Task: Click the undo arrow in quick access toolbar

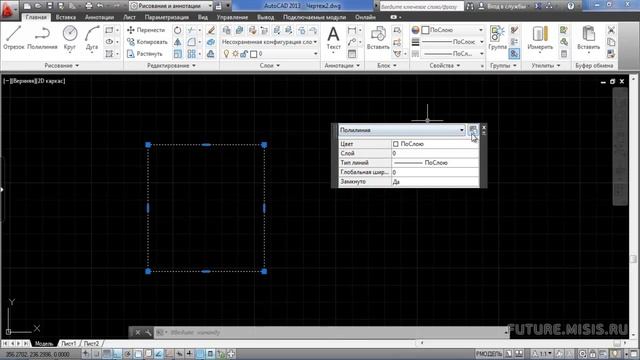Action: coord(100,6)
